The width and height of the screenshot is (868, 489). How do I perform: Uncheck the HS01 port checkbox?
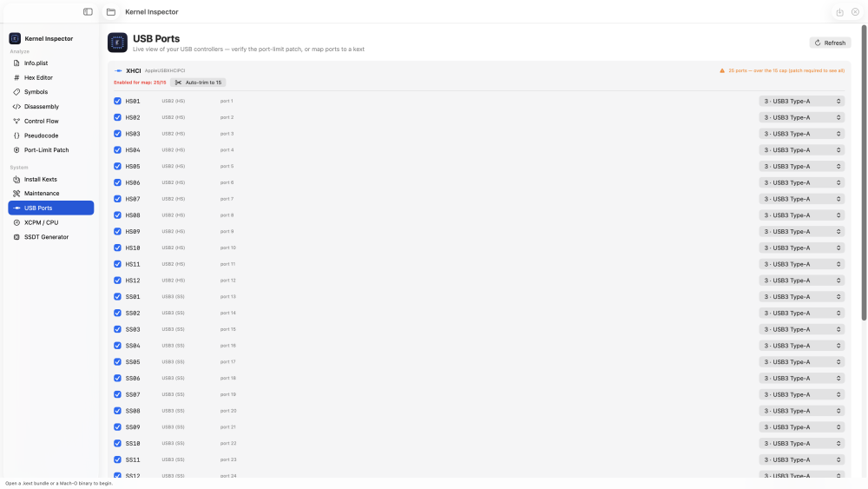click(117, 101)
